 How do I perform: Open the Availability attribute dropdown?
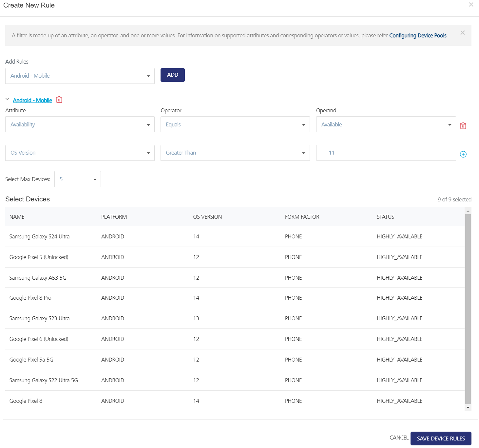coord(80,124)
